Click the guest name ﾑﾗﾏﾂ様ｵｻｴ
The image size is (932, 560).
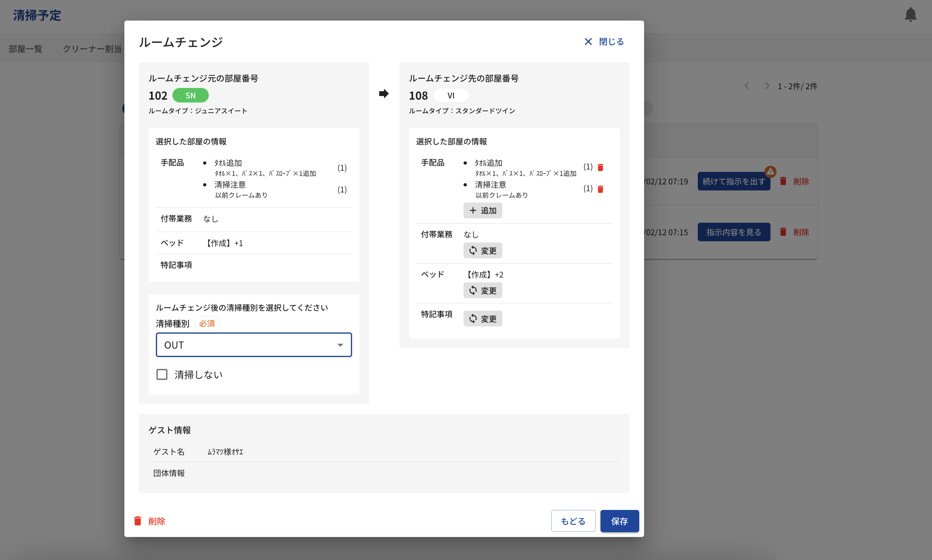tap(225, 452)
